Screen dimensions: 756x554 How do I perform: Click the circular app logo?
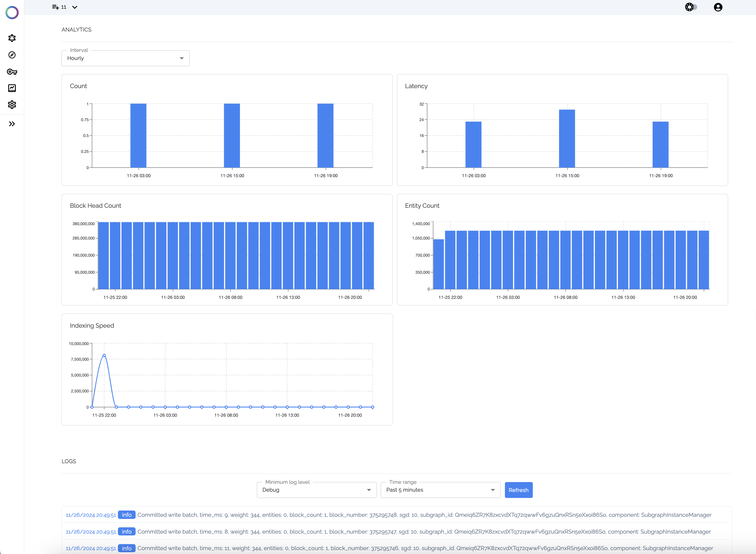pos(12,13)
